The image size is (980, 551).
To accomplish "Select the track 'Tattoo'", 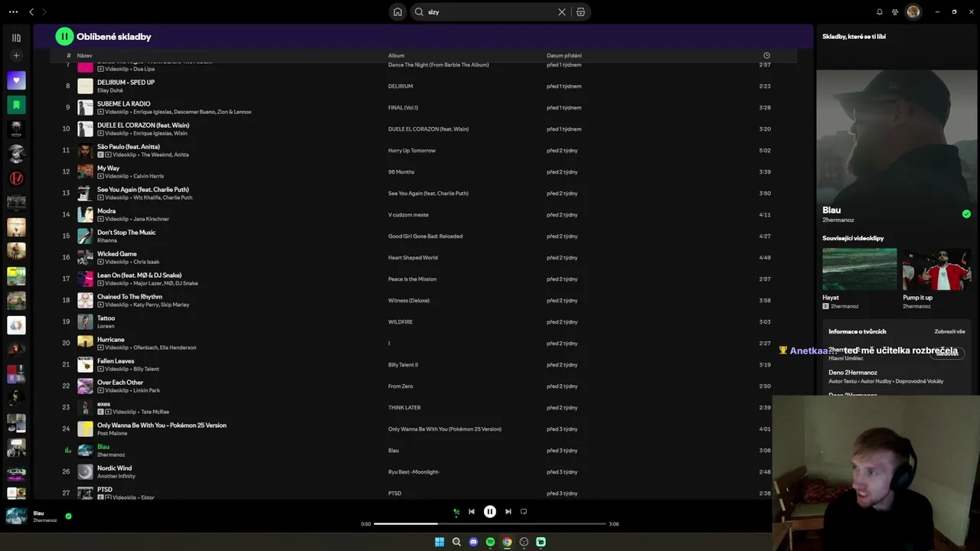I will click(x=106, y=318).
